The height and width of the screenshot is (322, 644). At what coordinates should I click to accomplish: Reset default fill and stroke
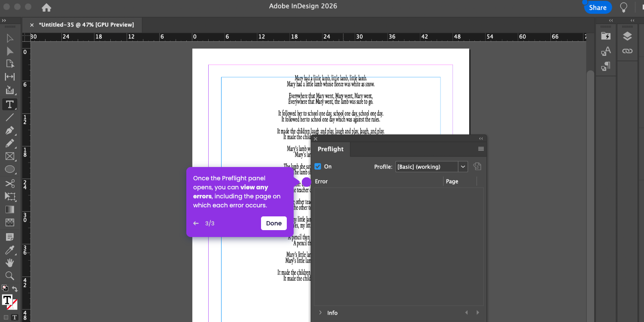pyautogui.click(x=5, y=288)
